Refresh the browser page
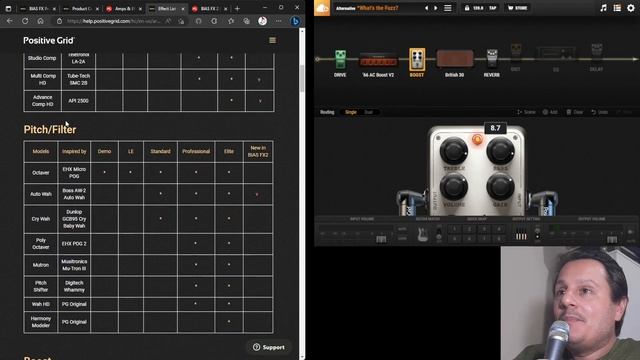 25,21
